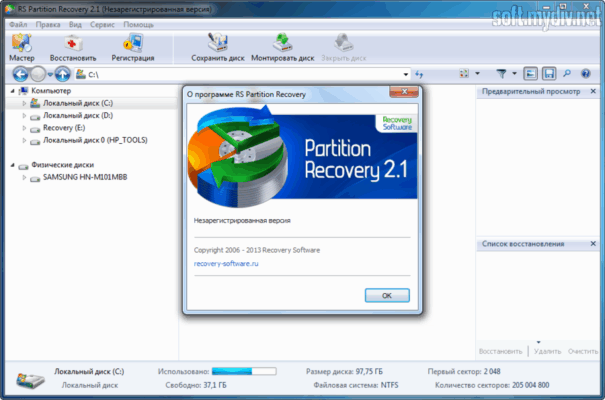Select SAMSUNG HN-M101MBB physical disk
Screen dimensions: 605x400
point(85,177)
